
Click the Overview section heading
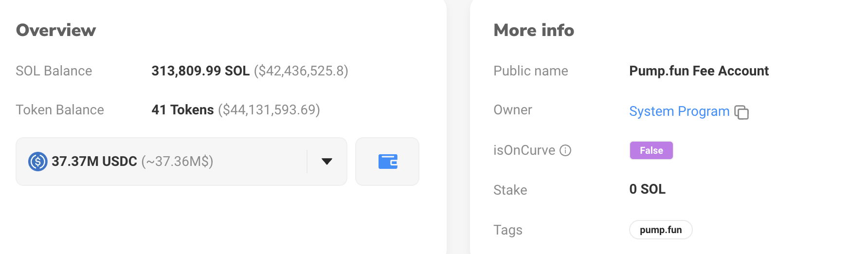tap(56, 30)
